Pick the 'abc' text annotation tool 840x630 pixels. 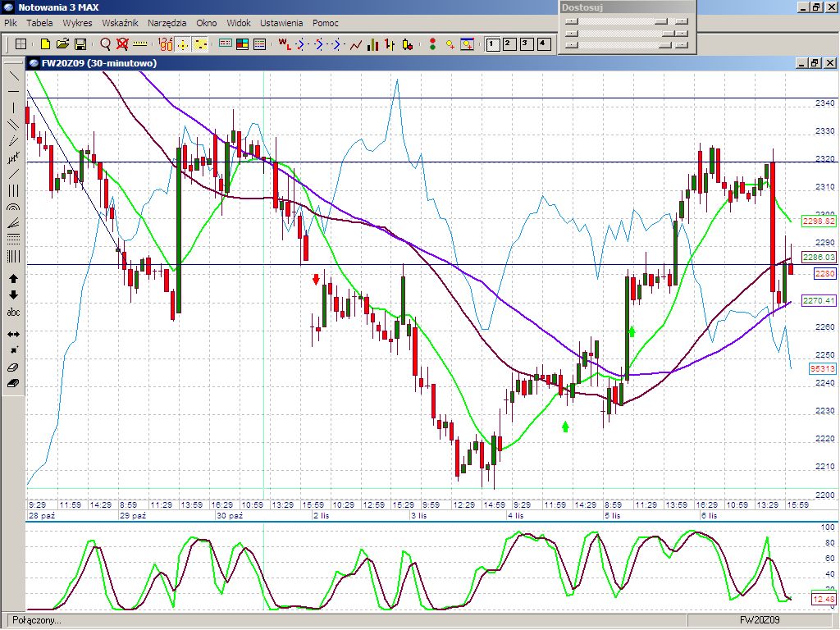[13, 313]
